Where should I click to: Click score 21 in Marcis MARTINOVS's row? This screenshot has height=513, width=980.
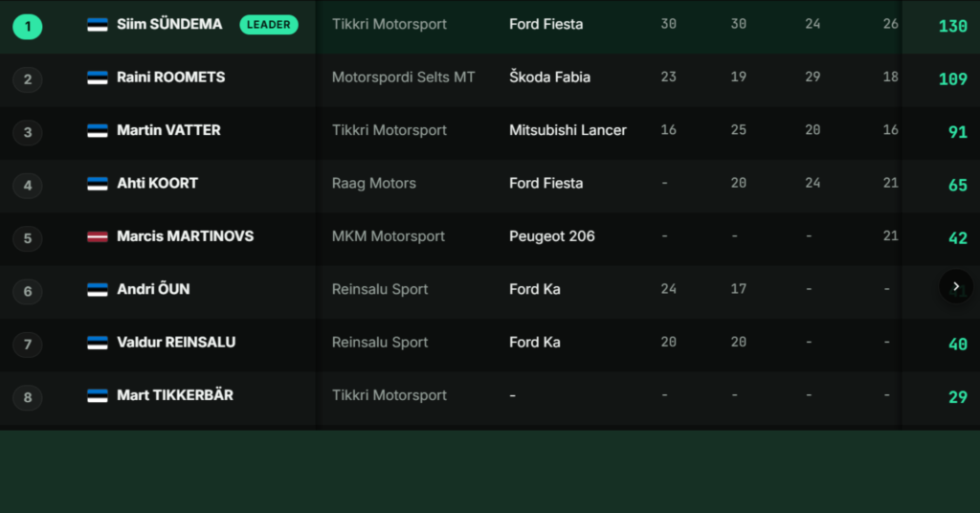pos(891,235)
